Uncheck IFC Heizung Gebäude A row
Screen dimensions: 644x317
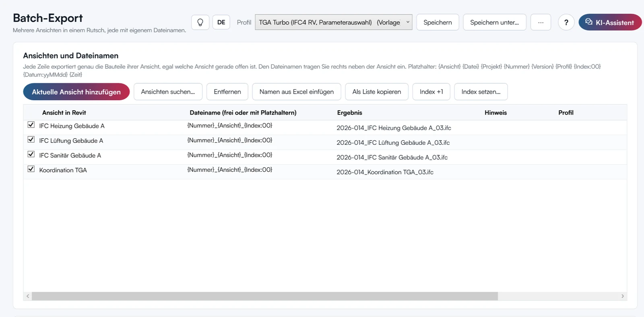point(31,125)
